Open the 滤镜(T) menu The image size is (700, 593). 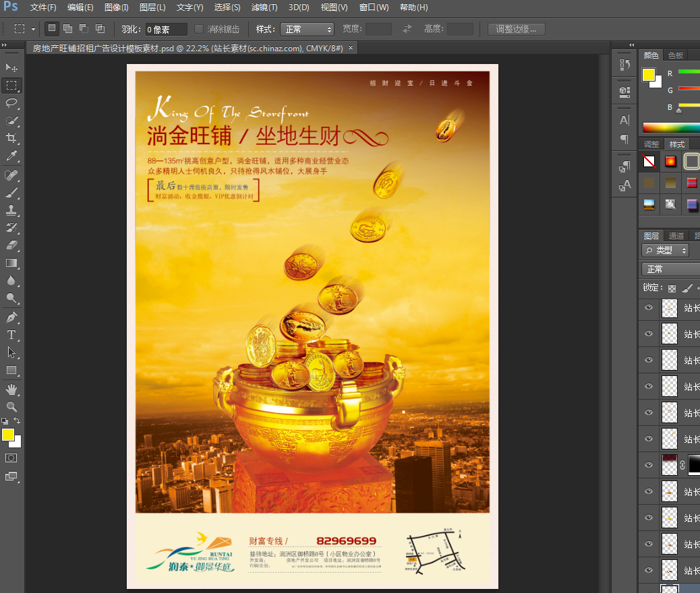point(264,7)
